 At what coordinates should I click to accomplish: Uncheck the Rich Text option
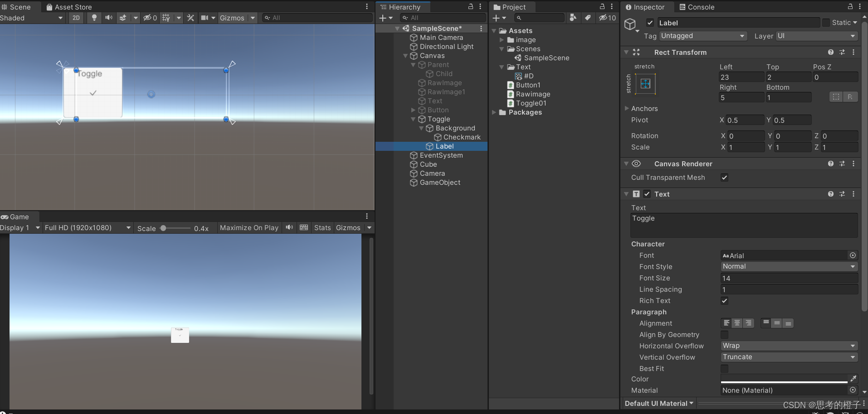click(x=724, y=300)
